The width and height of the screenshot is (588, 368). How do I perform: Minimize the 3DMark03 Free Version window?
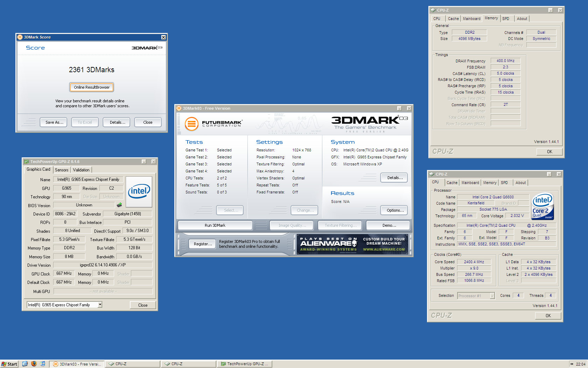tap(399, 108)
